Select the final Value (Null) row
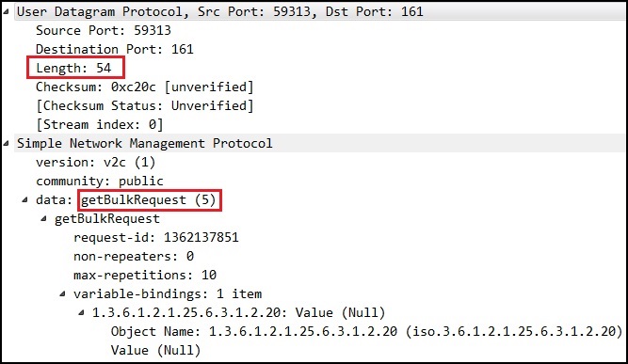Screen dimensions: 628x364 coord(155,350)
